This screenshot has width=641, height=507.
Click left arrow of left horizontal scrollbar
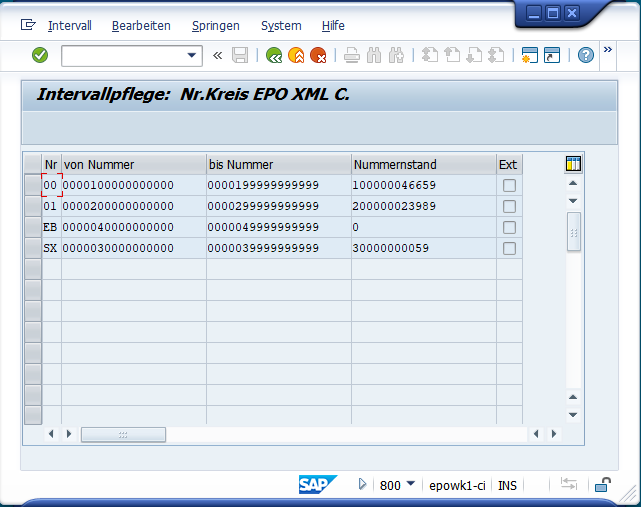pyautogui.click(x=51, y=434)
